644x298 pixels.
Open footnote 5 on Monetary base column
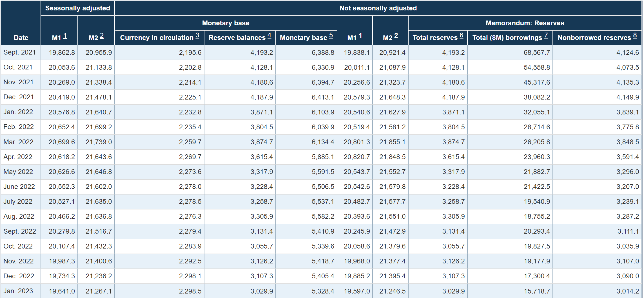tap(331, 35)
